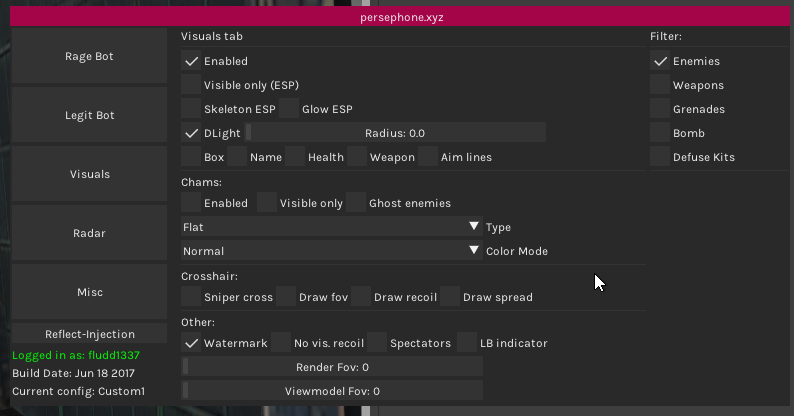Open the Normal Color Mode dropdown
The image size is (794, 416).
click(x=331, y=251)
